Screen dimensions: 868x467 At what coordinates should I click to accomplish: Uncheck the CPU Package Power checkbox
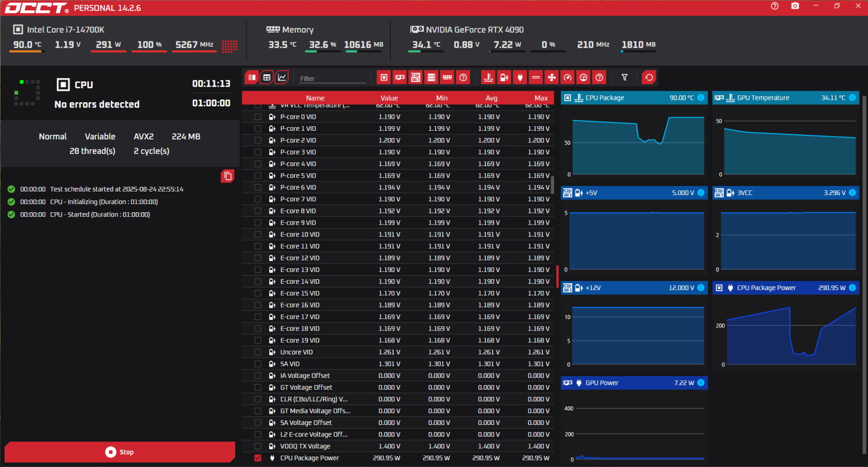(x=258, y=458)
